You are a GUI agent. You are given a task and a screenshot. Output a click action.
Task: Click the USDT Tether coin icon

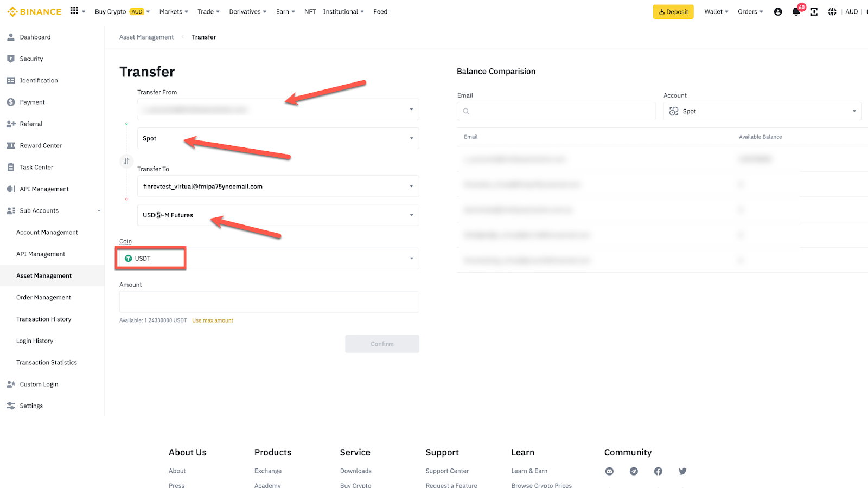[x=129, y=259]
